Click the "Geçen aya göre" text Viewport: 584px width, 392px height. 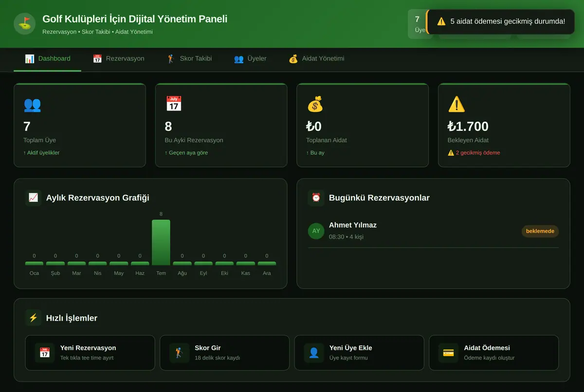point(186,153)
